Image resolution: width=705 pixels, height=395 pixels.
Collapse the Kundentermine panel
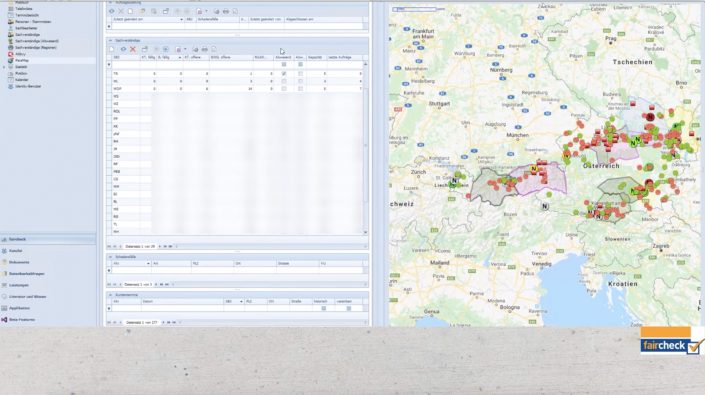tap(111, 295)
